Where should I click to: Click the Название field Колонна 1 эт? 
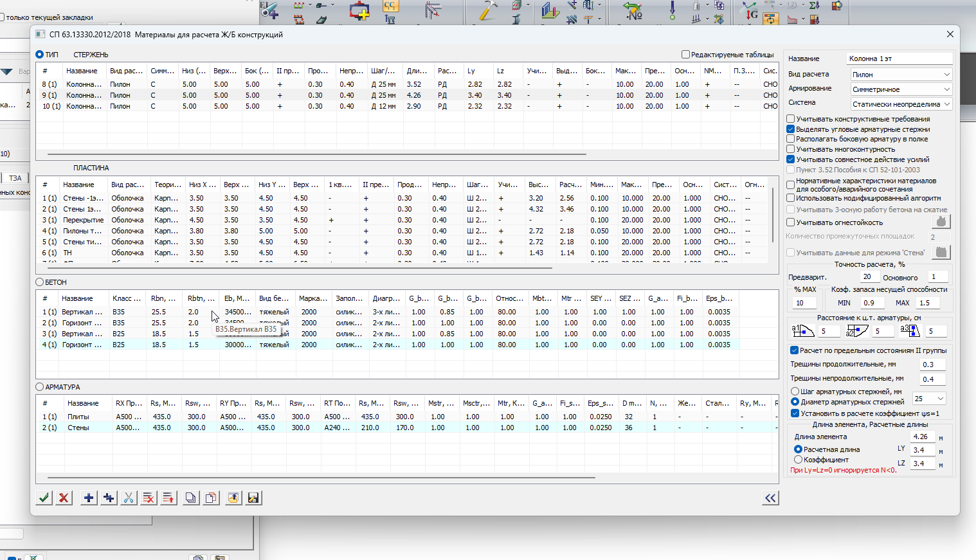(899, 59)
